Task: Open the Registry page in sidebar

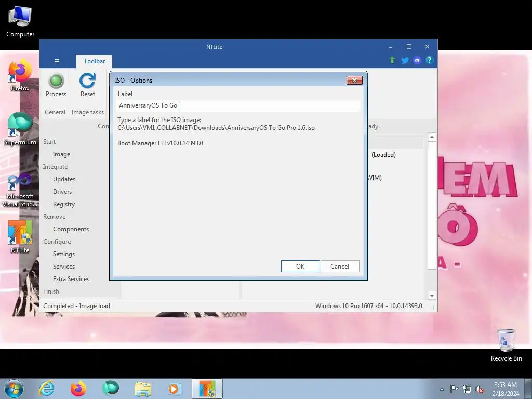Action: point(64,204)
